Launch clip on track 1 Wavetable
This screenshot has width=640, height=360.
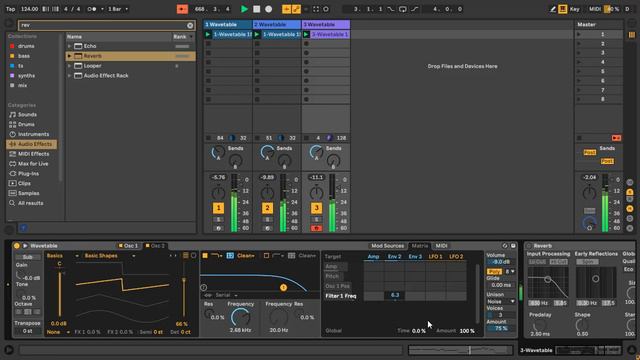coord(208,35)
